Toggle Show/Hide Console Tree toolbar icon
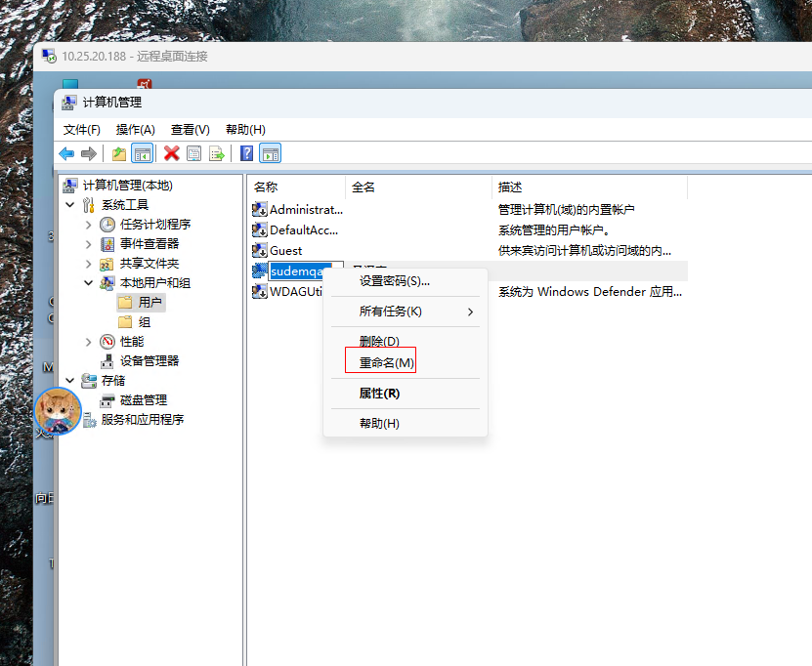This screenshot has height=666, width=812. point(143,153)
